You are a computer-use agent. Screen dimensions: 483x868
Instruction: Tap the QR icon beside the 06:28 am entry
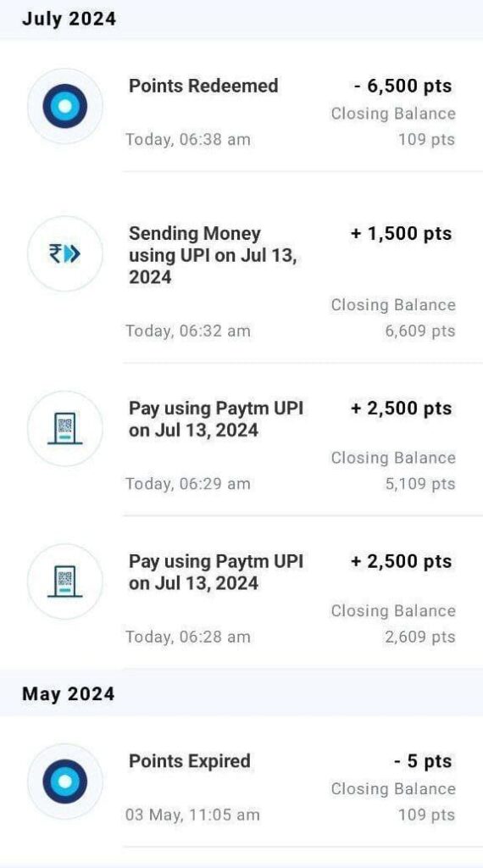click(x=64, y=581)
